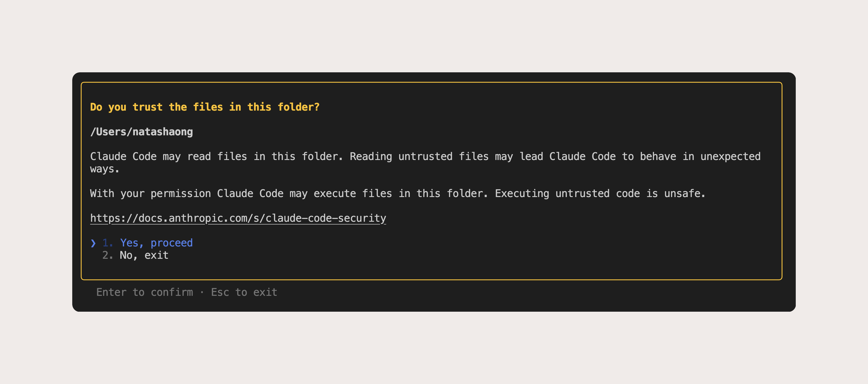Click the number "1." beside Yes
Image resolution: width=868 pixels, height=384 pixels.
107,243
